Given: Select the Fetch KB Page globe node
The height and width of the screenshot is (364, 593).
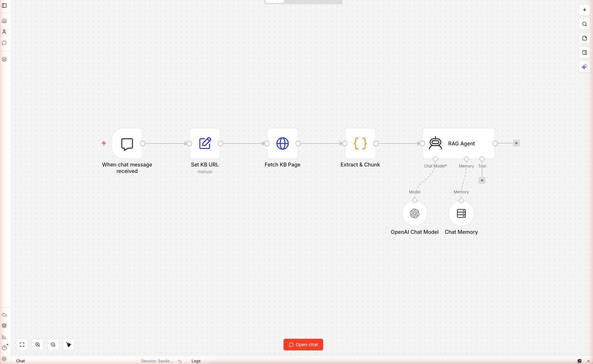Looking at the screenshot, I should 282,143.
